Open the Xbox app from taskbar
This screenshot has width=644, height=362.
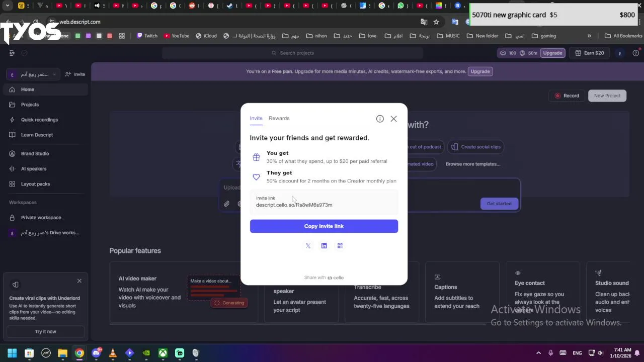163,353
